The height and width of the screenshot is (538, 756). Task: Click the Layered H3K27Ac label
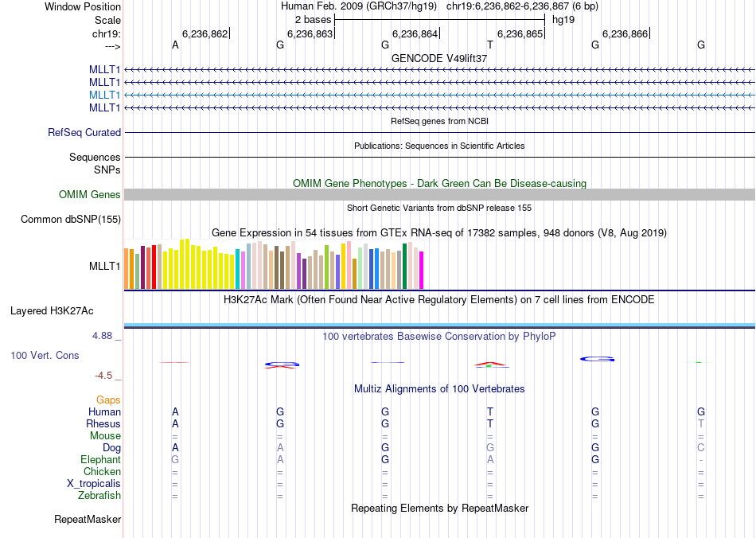[52, 311]
